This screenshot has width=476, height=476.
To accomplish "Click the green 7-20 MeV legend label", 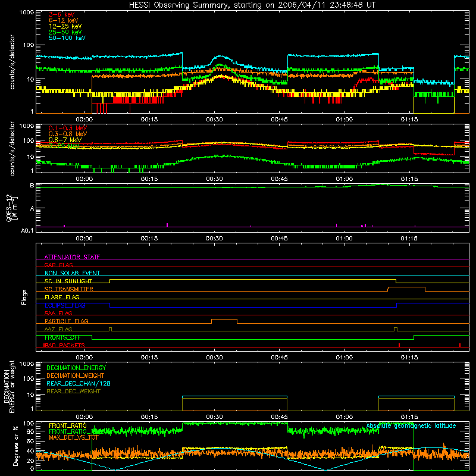I will point(64,146).
